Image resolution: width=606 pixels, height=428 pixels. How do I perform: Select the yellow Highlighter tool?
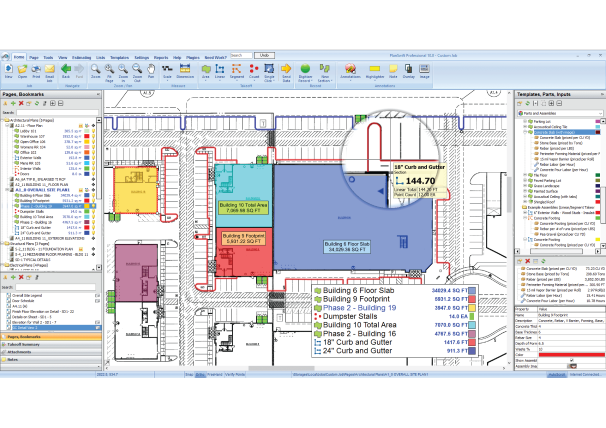point(374,69)
